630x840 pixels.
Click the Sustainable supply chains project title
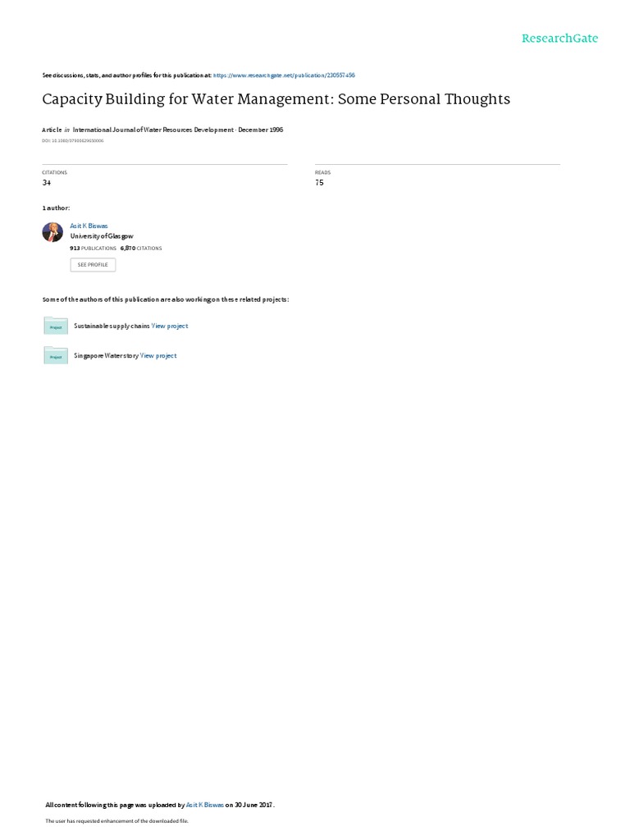pyautogui.click(x=112, y=326)
